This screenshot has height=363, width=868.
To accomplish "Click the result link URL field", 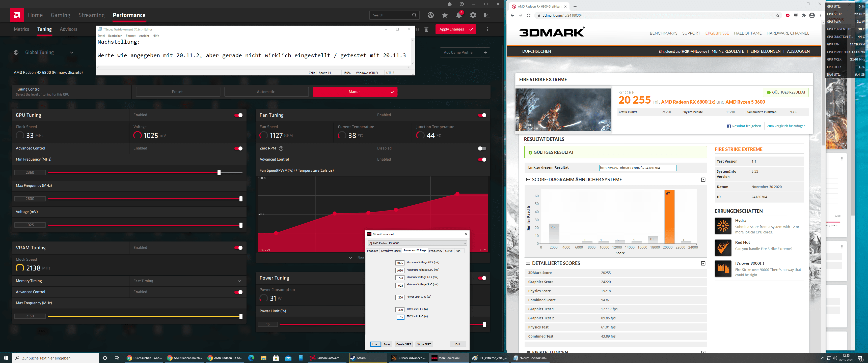I will (x=638, y=168).
